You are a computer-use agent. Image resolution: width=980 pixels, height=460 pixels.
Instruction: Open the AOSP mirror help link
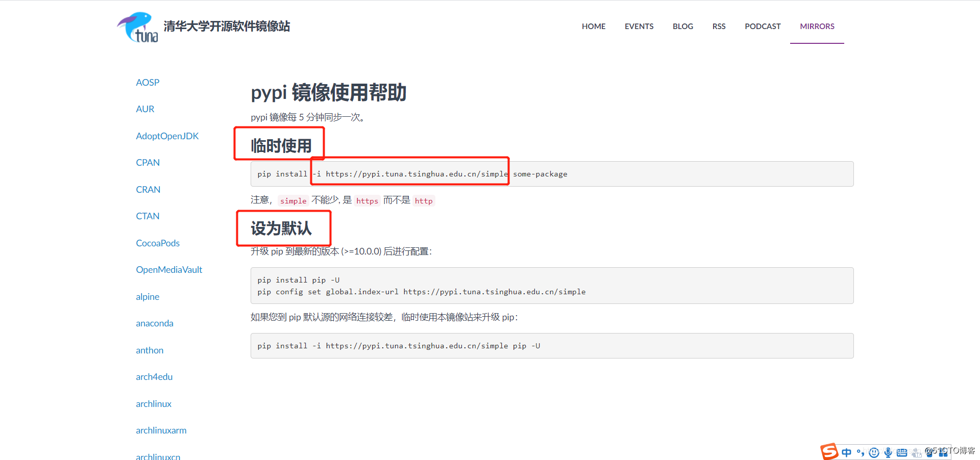point(148,83)
